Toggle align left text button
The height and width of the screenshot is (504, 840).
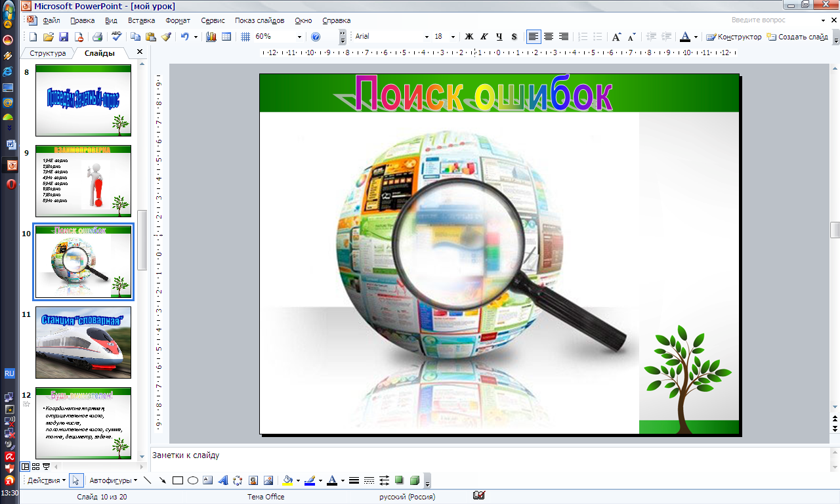tap(534, 37)
